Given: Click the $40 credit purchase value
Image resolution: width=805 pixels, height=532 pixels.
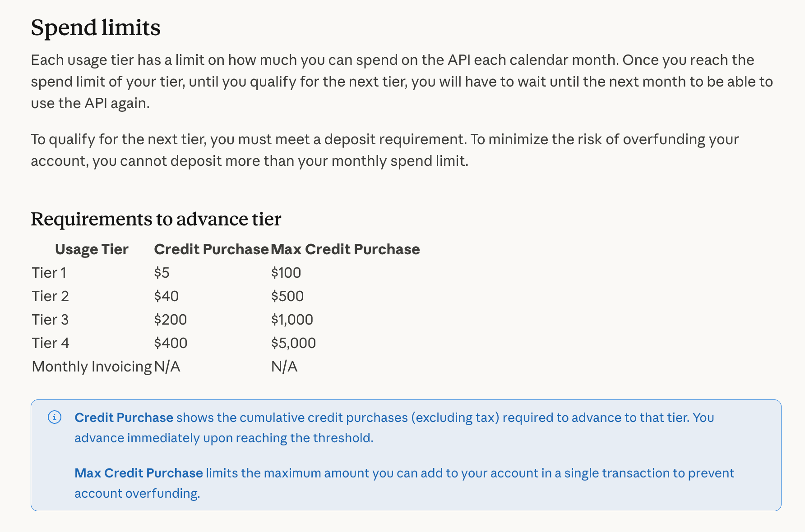Looking at the screenshot, I should (x=166, y=296).
